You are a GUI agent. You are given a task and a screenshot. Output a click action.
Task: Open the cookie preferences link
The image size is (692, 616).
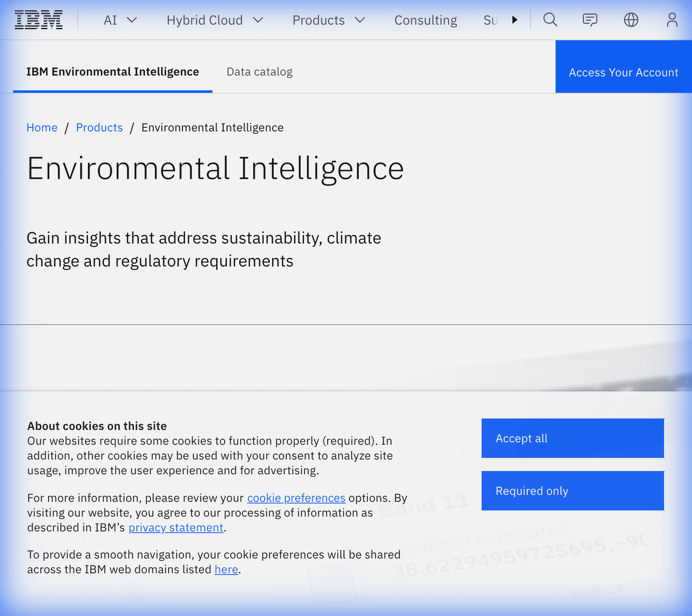296,498
